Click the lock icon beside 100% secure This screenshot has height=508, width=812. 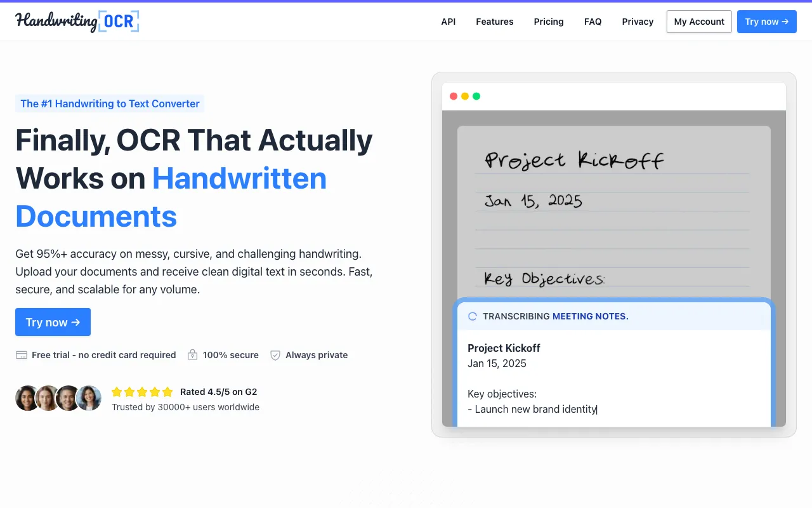pos(192,355)
